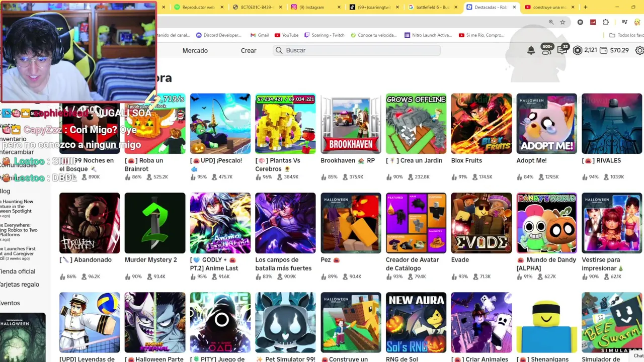
Task: Click the Creador de Avatar de Catálogo title
Action: tap(413, 264)
